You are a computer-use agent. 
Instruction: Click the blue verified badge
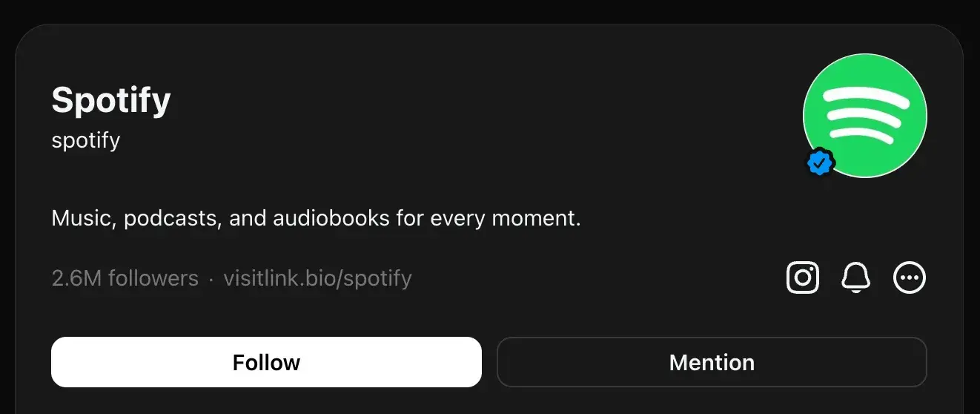click(820, 162)
